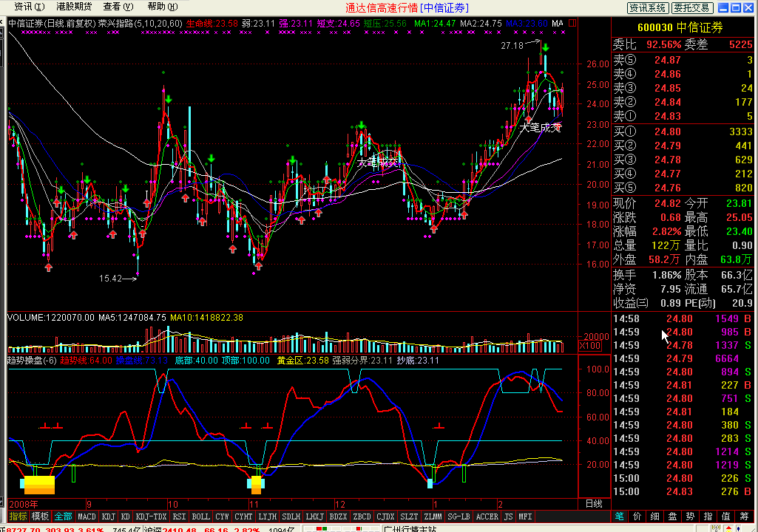Image resolution: width=758 pixels, height=532 pixels.
Task: Click the 15:00 24.83 276 tick row
Action: tap(683, 491)
